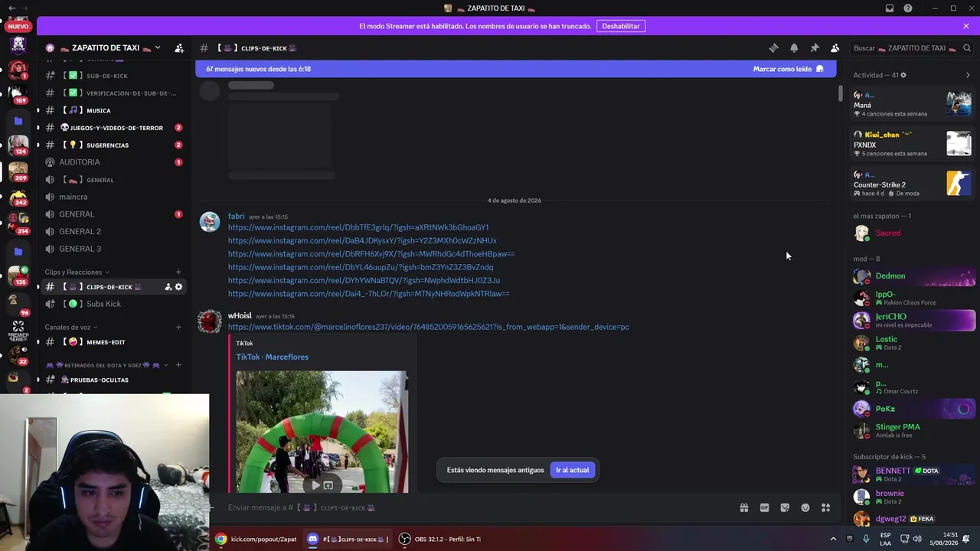Add channel to Canales de voz
The width and height of the screenshot is (980, 551).
178,327
